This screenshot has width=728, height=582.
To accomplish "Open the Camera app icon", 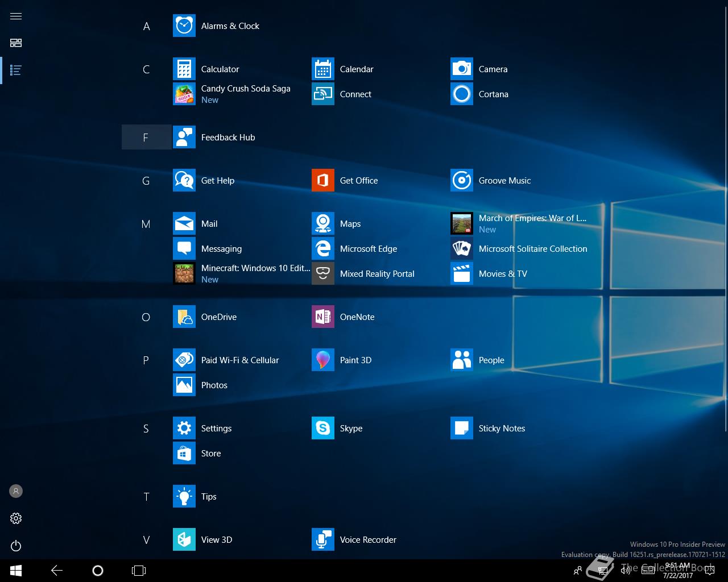I will coord(462,69).
